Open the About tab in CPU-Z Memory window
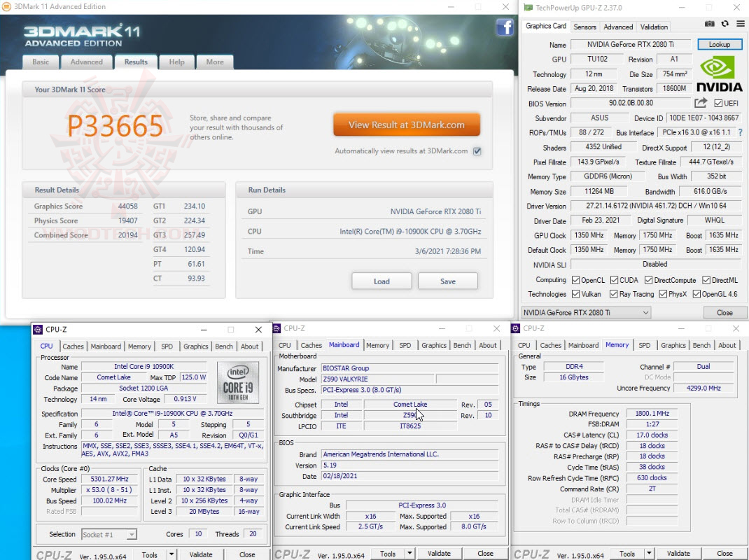This screenshot has width=749, height=560. 727,345
